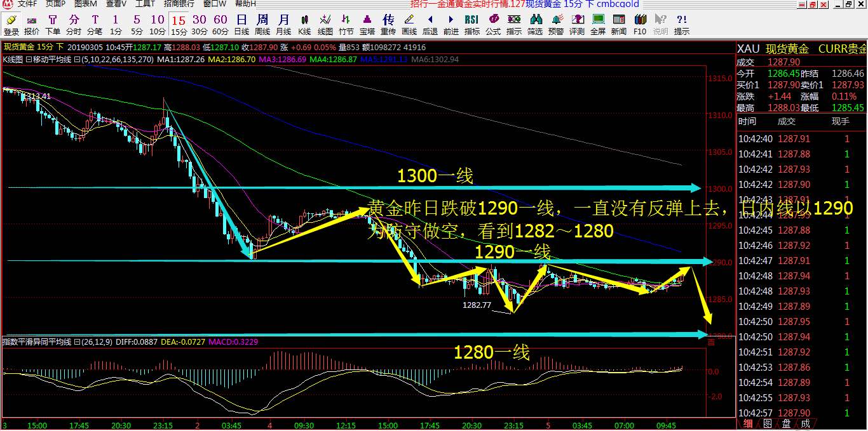
Task: Click the MA3:1286.69 label
Action: pyautogui.click(x=283, y=59)
